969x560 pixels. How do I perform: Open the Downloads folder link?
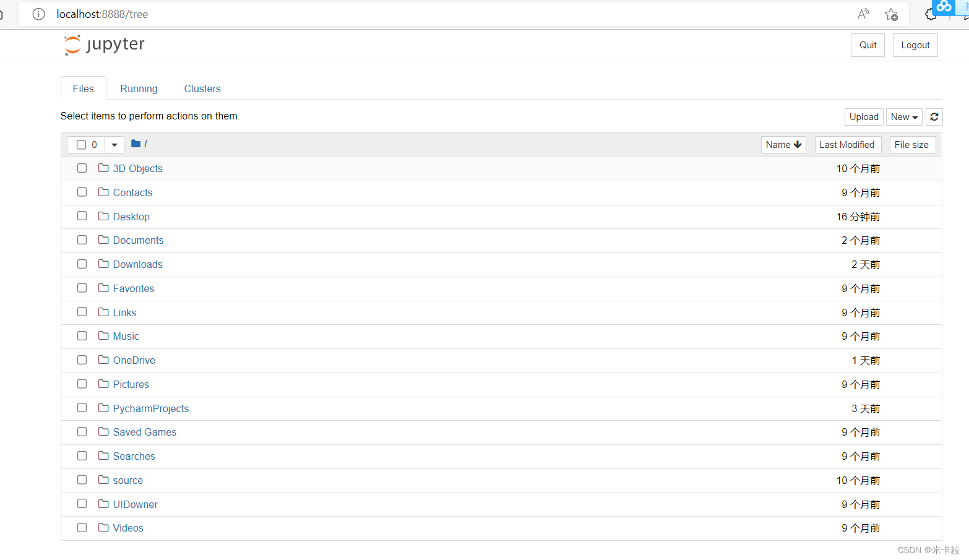click(138, 264)
